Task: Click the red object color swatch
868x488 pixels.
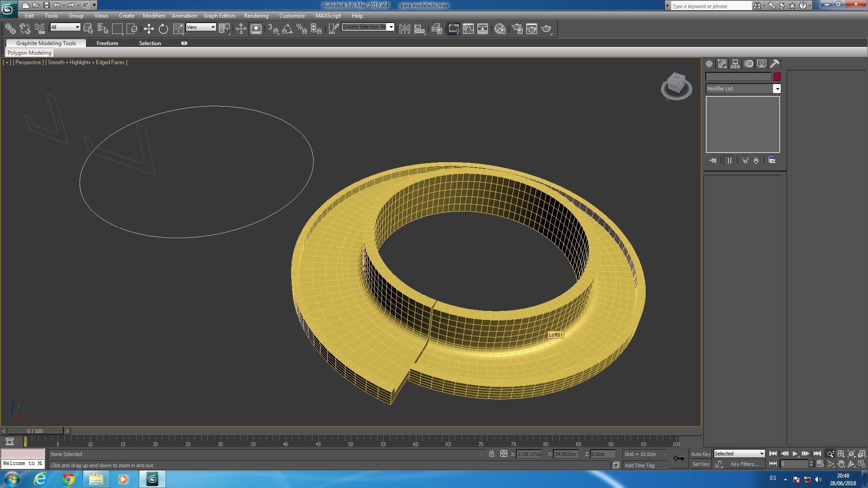Action: tap(777, 76)
